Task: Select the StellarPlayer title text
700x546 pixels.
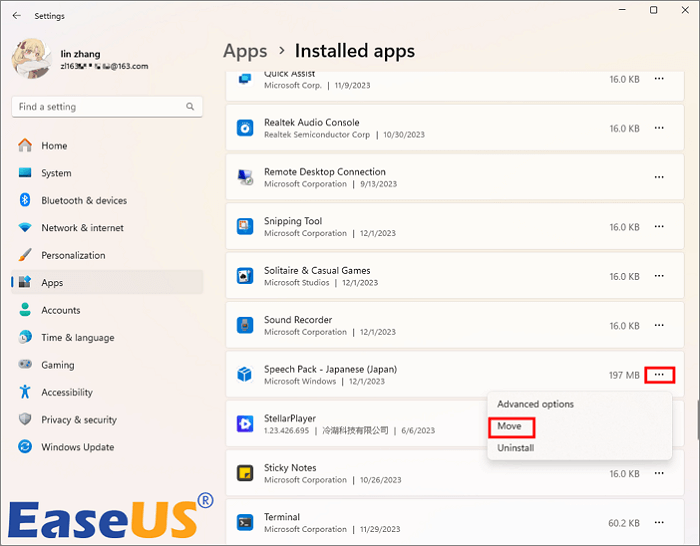Action: click(290, 418)
